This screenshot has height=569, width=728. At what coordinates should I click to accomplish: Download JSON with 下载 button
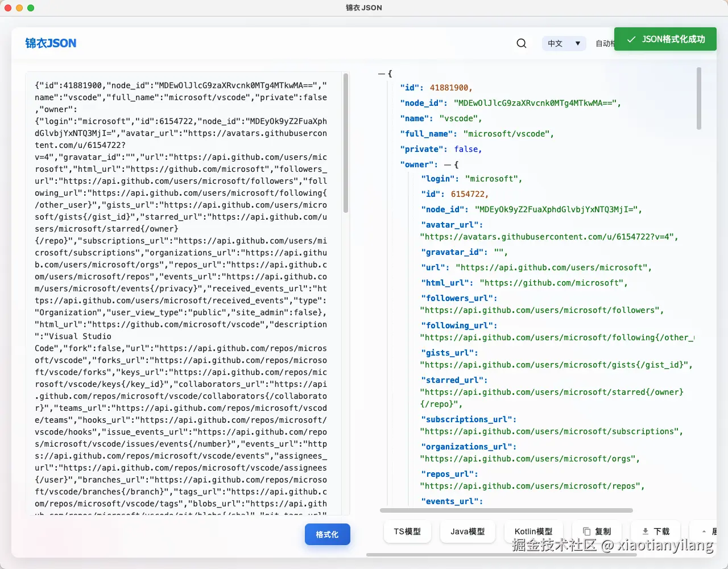(x=656, y=531)
